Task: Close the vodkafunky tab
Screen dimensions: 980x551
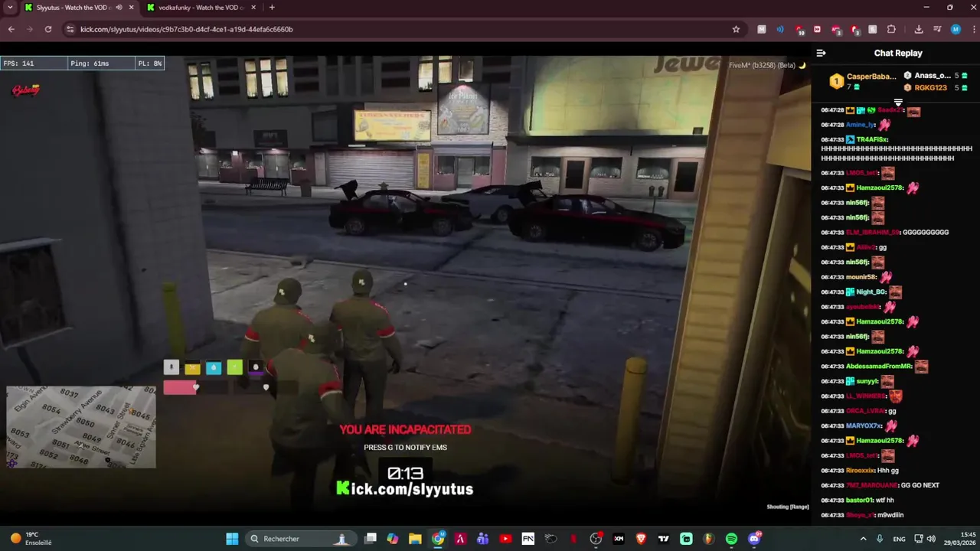Action: click(253, 8)
